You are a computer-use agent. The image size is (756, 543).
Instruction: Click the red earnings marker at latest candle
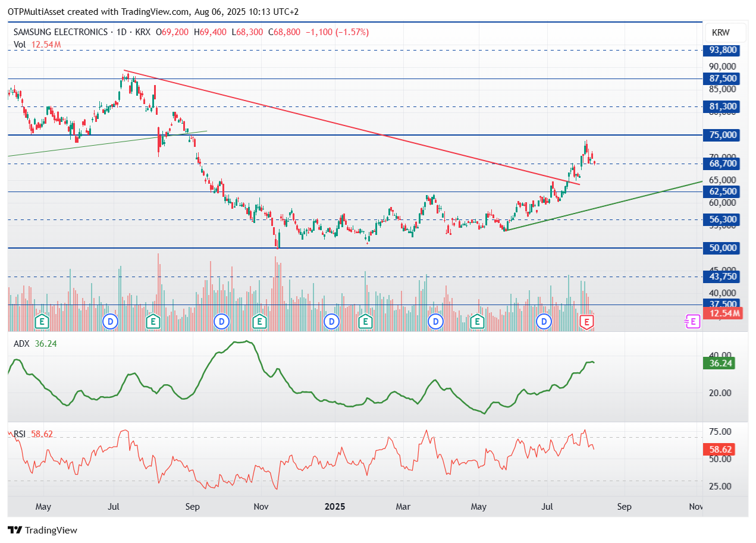pyautogui.click(x=587, y=322)
